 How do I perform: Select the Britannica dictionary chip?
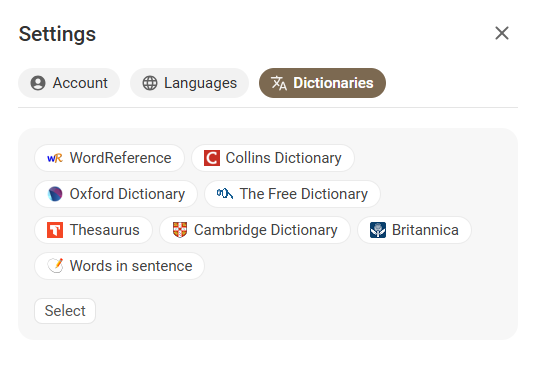pyautogui.click(x=414, y=230)
